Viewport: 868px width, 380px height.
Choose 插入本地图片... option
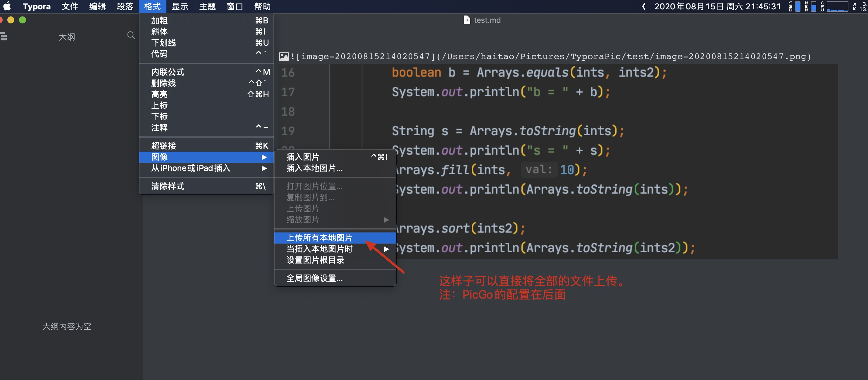[314, 168]
